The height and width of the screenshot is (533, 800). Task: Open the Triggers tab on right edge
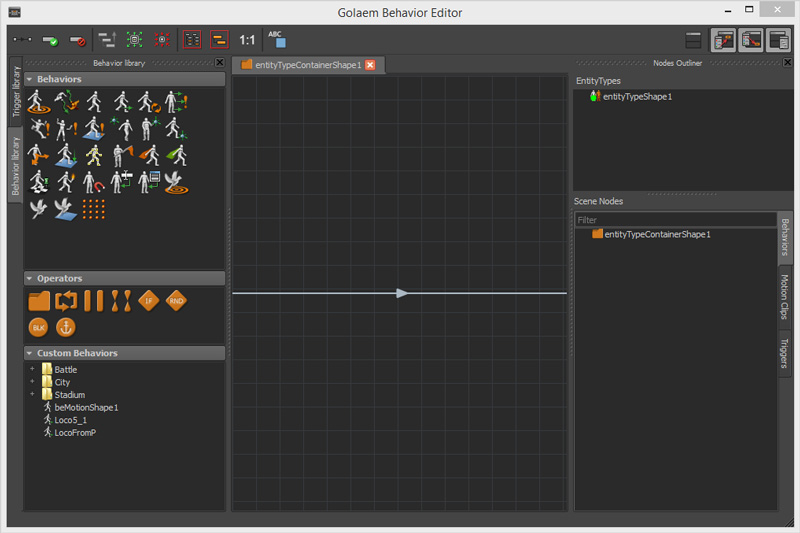coord(785,353)
